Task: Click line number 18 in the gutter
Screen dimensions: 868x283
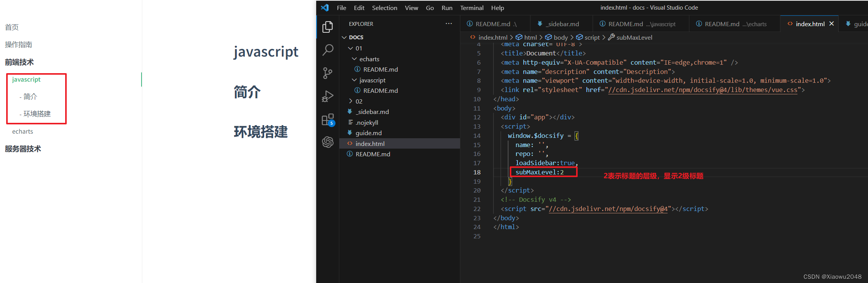Action: point(477,172)
